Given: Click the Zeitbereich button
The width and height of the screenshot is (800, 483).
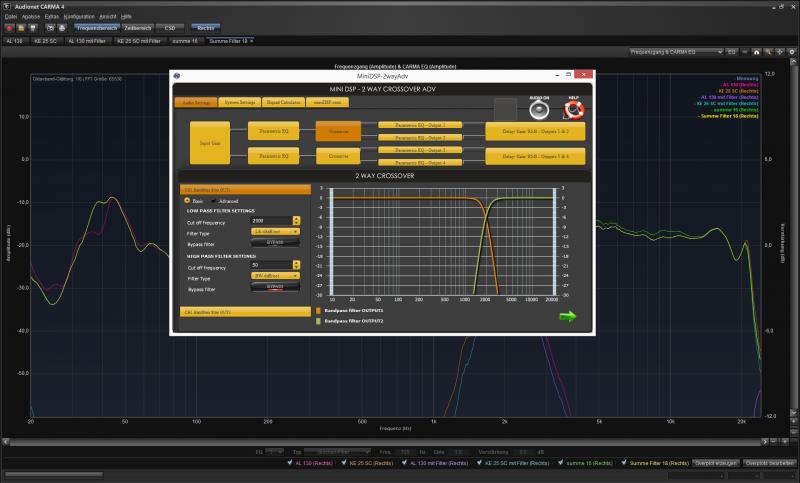Looking at the screenshot, I should coord(138,28).
